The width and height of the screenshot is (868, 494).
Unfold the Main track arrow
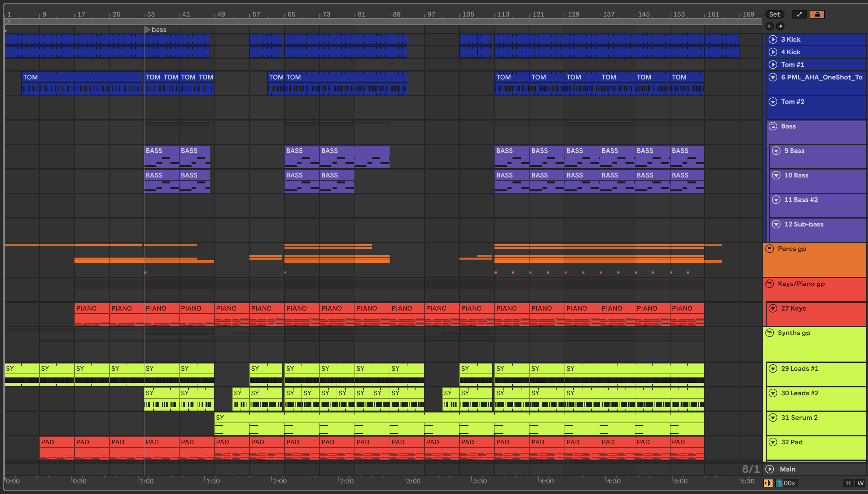(770, 469)
